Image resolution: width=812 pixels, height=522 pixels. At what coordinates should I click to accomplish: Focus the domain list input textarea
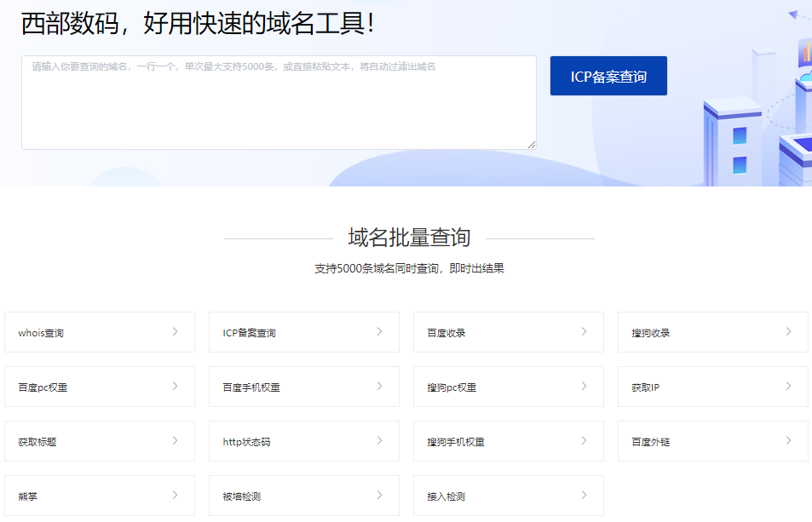pyautogui.click(x=279, y=103)
